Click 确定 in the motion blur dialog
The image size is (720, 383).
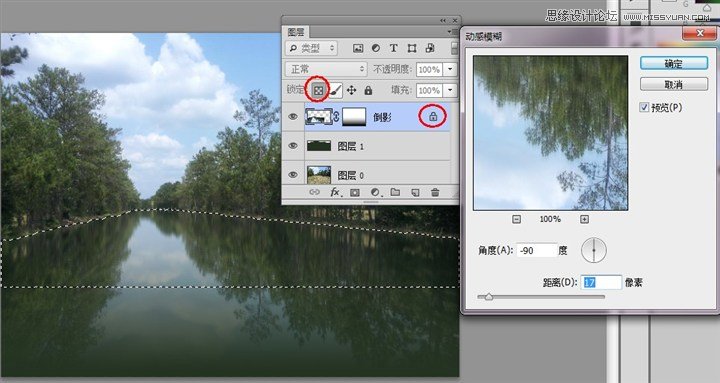point(674,64)
